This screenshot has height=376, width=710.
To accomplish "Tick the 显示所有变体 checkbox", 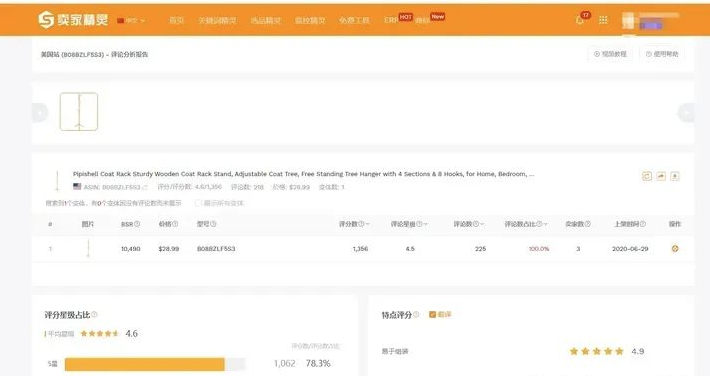I will [x=197, y=203].
